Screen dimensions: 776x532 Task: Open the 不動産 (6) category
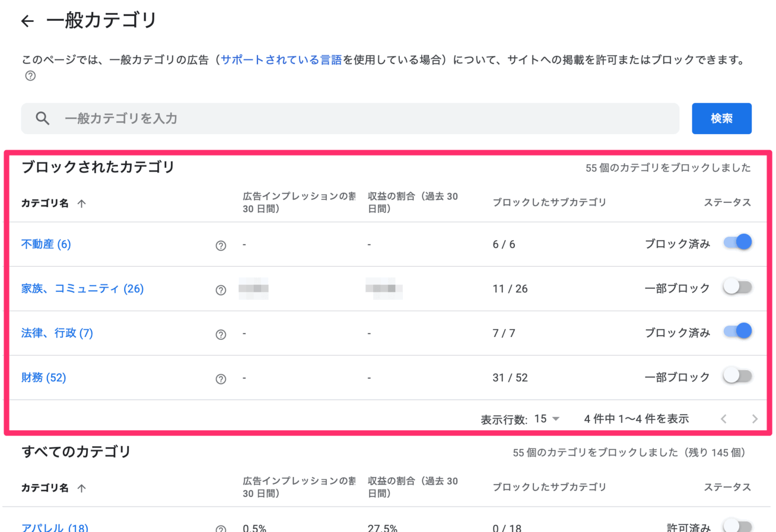(46, 244)
